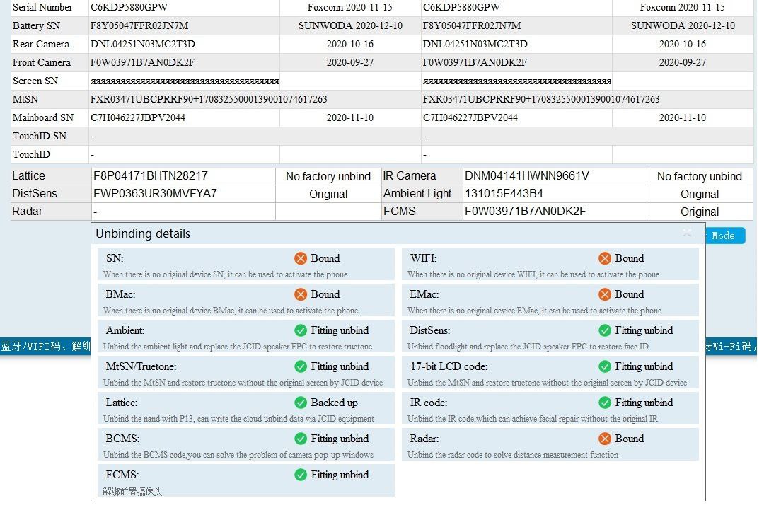This screenshot has width=781, height=532.
Task: Click the green Backed up icon for Lattice
Action: coord(301,403)
